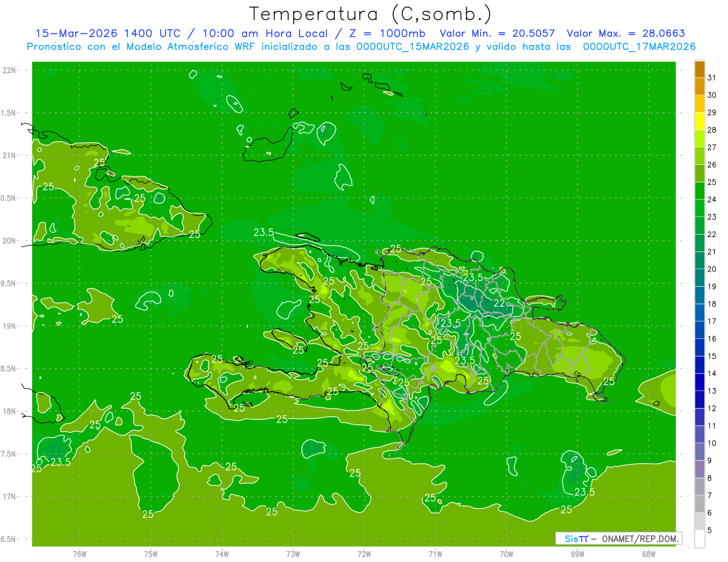The image size is (728, 562).
Task: Click the "SisTT - ONAMET/REP.DOM." credit box
Action: tap(618, 538)
